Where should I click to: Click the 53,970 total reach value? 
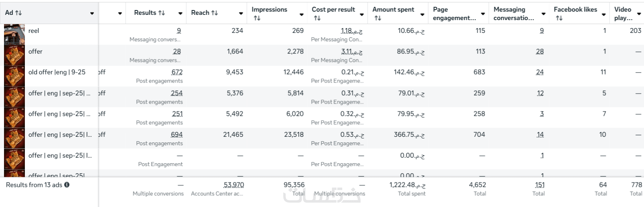(234, 185)
